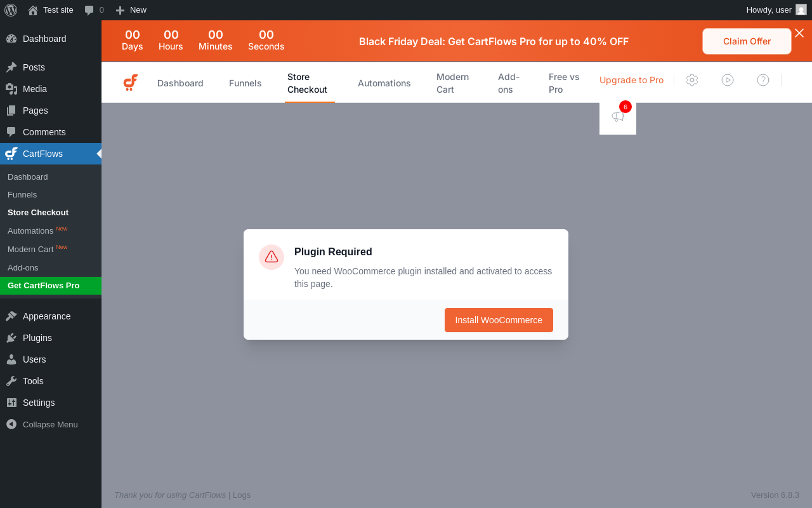The width and height of the screenshot is (812, 508).
Task: Open Howdy, user account menu
Action: [x=776, y=10]
